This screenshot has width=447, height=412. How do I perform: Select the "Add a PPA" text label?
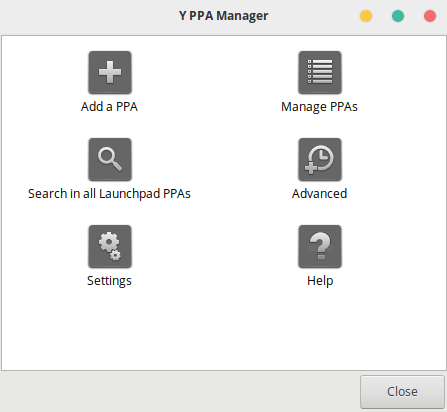point(109,107)
